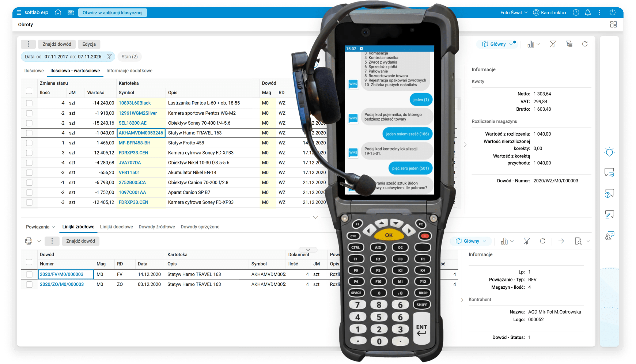Viewport: 636px width, 364px height.
Task: Click the filter icon in upper toolbar
Action: click(553, 44)
